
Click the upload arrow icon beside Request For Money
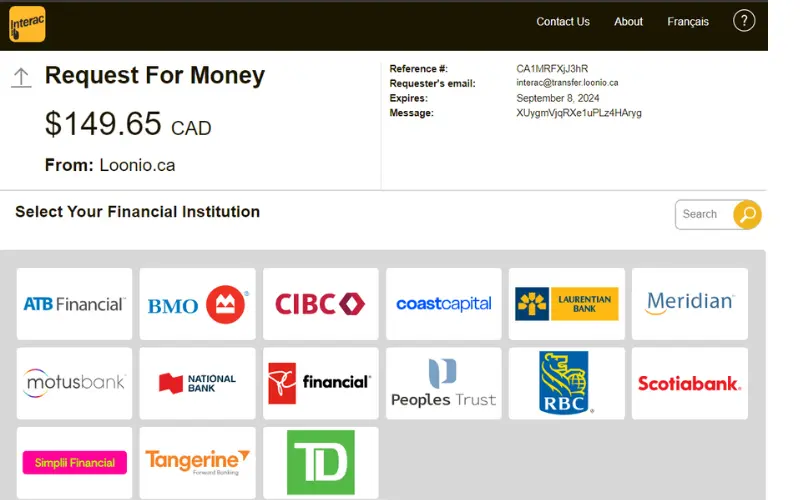tap(21, 78)
